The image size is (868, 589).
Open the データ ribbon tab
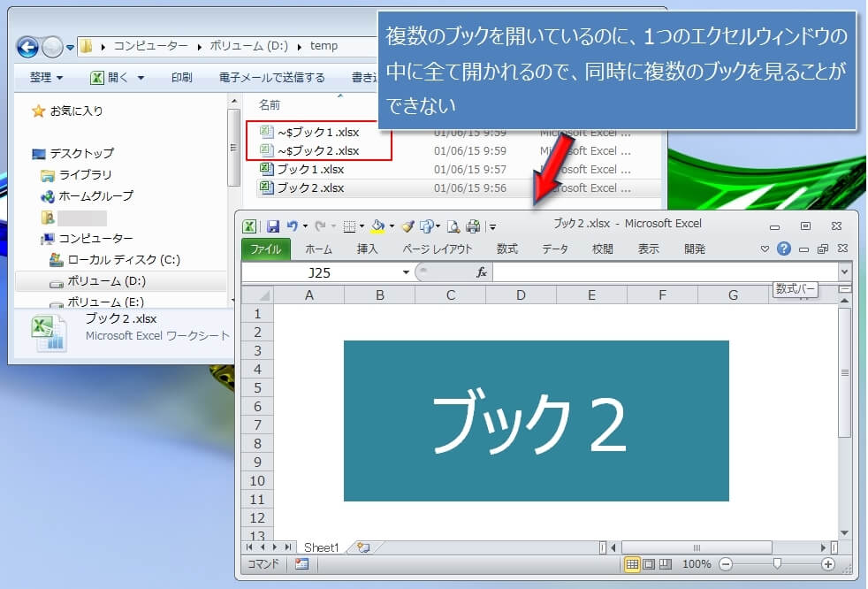click(555, 249)
